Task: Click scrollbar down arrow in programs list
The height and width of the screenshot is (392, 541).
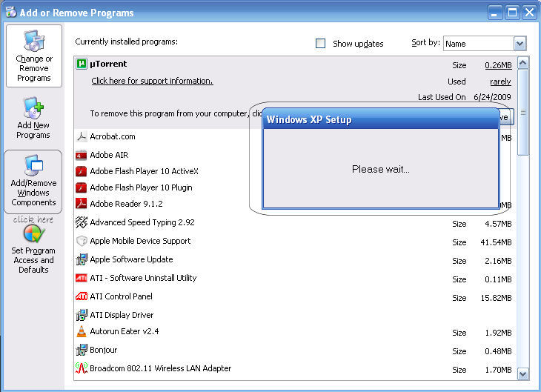Action: click(523, 374)
